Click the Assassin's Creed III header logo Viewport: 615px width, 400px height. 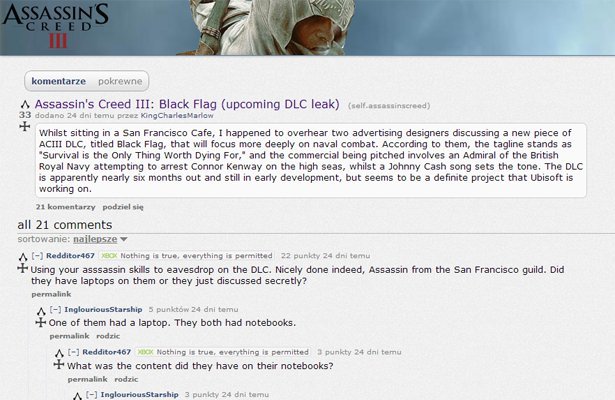[55, 26]
